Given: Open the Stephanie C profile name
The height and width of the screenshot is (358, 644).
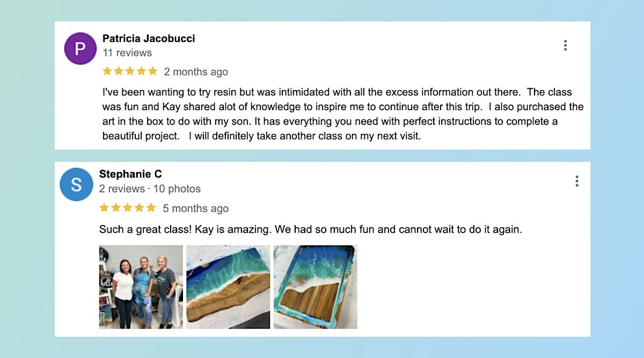Looking at the screenshot, I should [130, 174].
